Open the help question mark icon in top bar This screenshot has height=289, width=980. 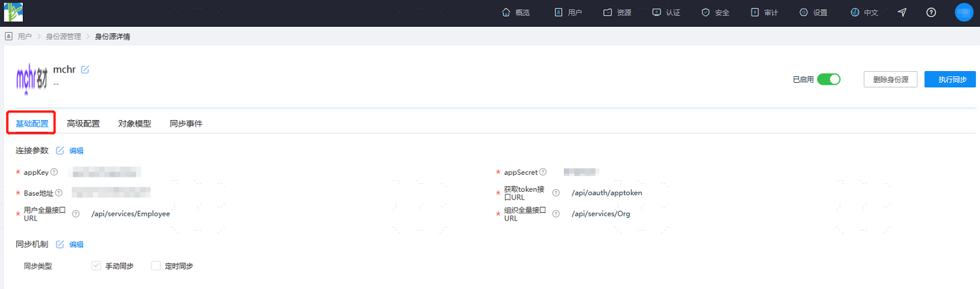[932, 12]
